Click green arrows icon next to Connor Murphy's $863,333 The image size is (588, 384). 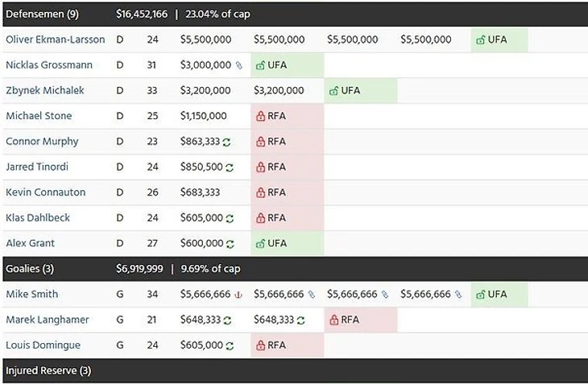tap(227, 142)
